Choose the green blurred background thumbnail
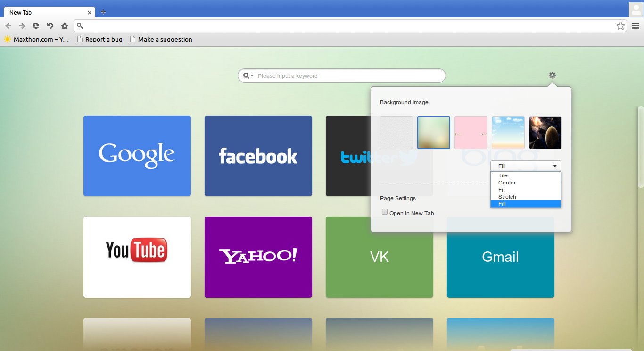The image size is (644, 351). point(434,133)
